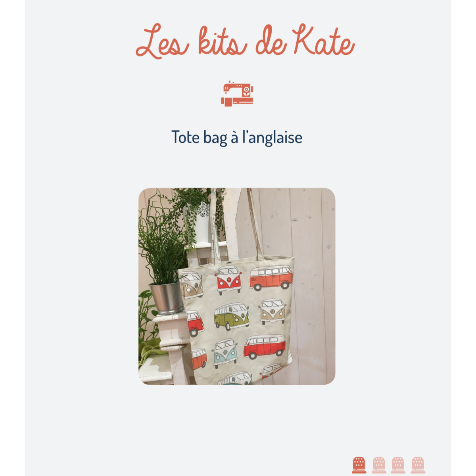Viewport: 476px width, 476px height.
Task: Click the orange side-view bus at bag top
Action: [x=271, y=278]
